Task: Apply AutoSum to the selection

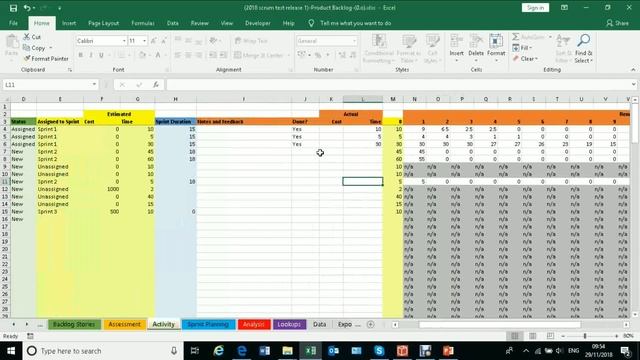Action: click(528, 37)
